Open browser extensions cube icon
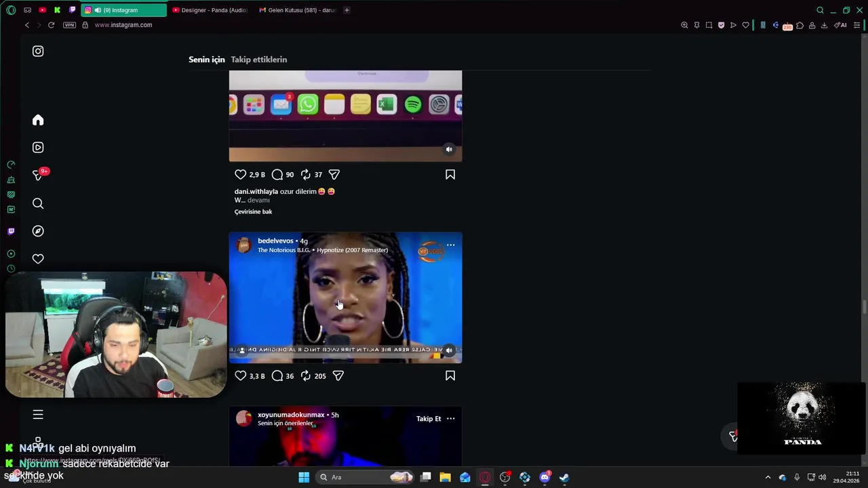This screenshot has width=868, height=488. (x=800, y=25)
